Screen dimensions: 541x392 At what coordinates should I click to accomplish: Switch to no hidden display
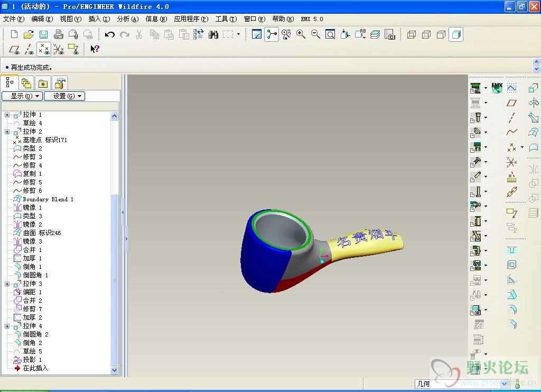click(x=441, y=34)
